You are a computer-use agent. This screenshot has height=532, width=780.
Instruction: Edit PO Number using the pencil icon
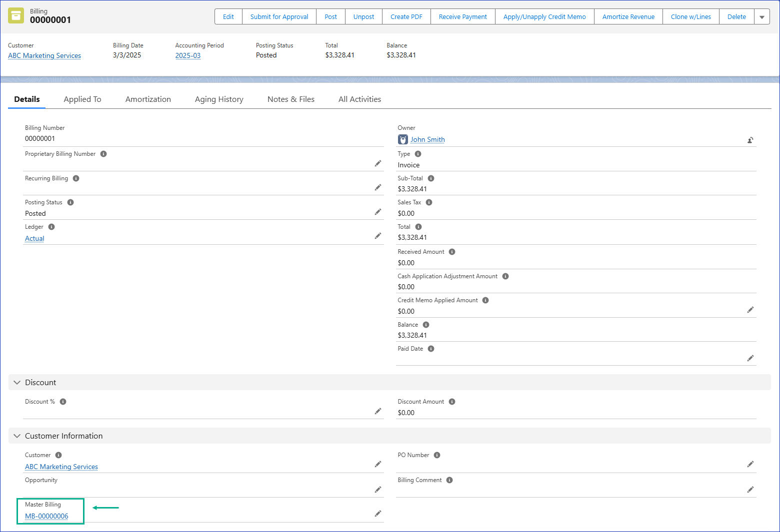(750, 464)
